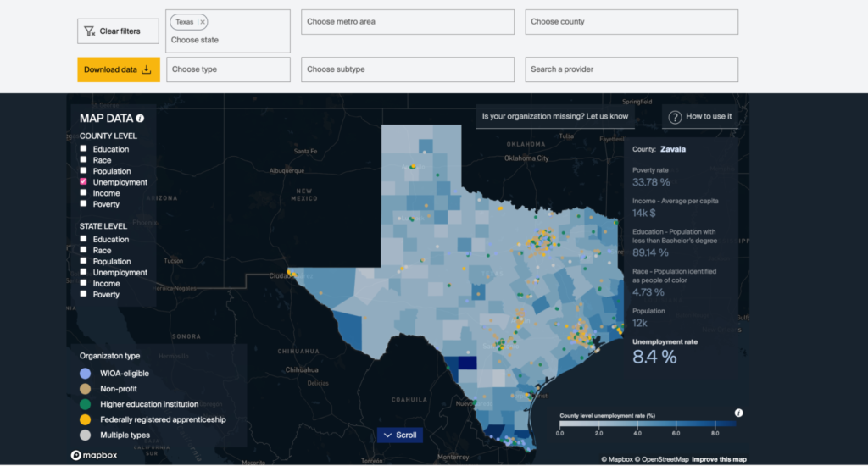Click the WIOA-eligible legend color dot
This screenshot has height=466, width=868.
tap(86, 374)
